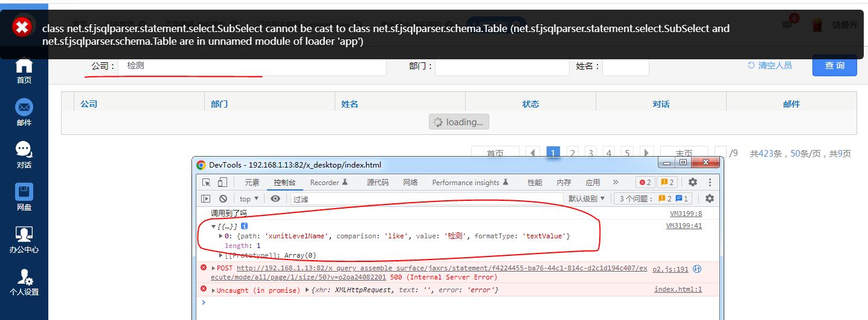Screen dimensions: 868x320
Task: Expand more DevTools tabs with » chevron
Action: point(616,182)
